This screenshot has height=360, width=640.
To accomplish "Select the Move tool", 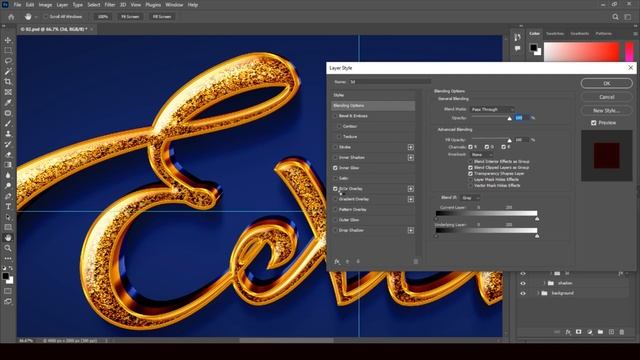I will 8,40.
